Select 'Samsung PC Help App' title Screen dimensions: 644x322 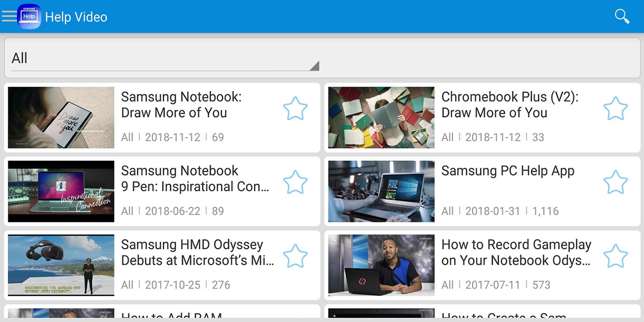point(508,171)
